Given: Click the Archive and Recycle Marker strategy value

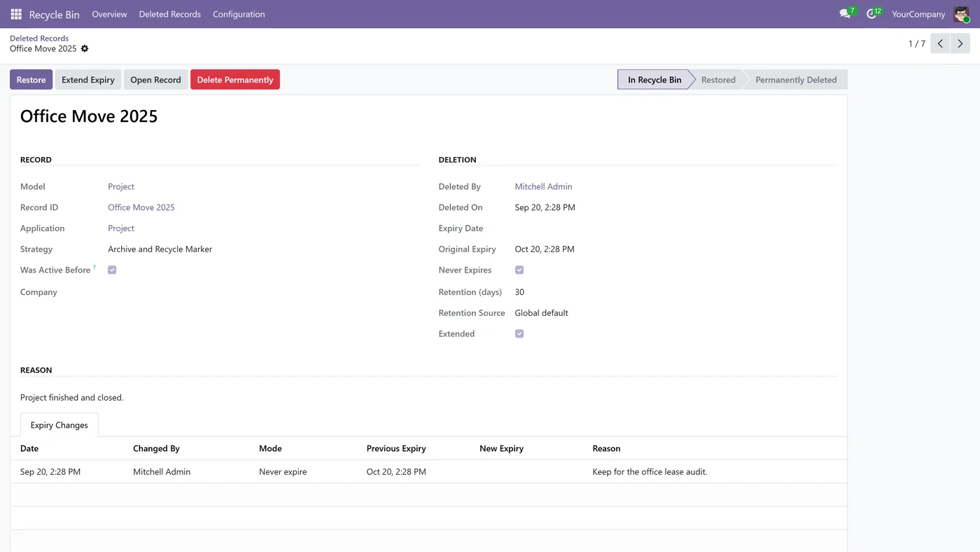Looking at the screenshot, I should click(x=160, y=249).
